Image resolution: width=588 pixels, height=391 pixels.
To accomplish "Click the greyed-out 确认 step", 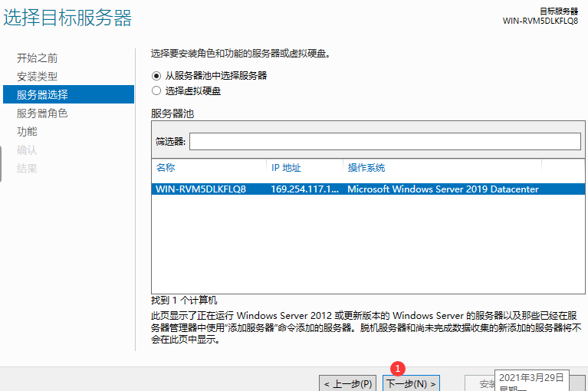I will (27, 150).
